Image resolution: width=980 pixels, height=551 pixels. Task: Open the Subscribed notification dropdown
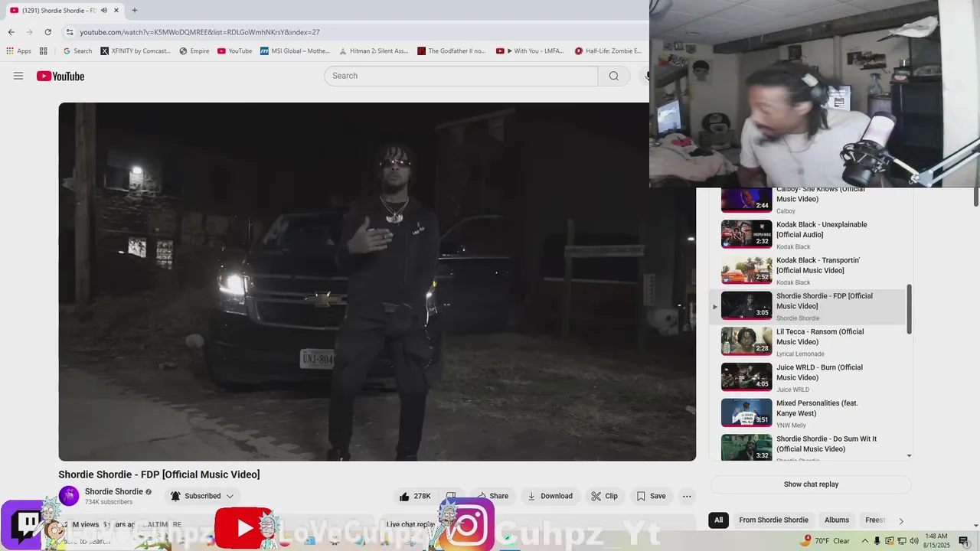click(202, 496)
